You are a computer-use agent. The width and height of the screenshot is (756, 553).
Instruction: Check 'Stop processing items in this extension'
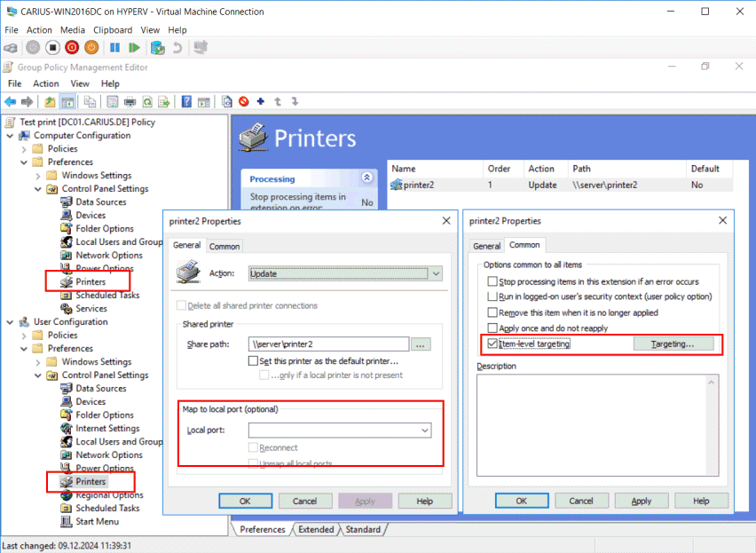pos(492,281)
